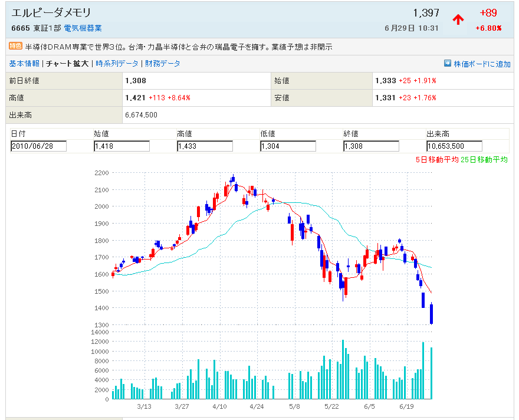Click the stock code 6665
This screenshot has height=420, width=519.
click(x=21, y=28)
